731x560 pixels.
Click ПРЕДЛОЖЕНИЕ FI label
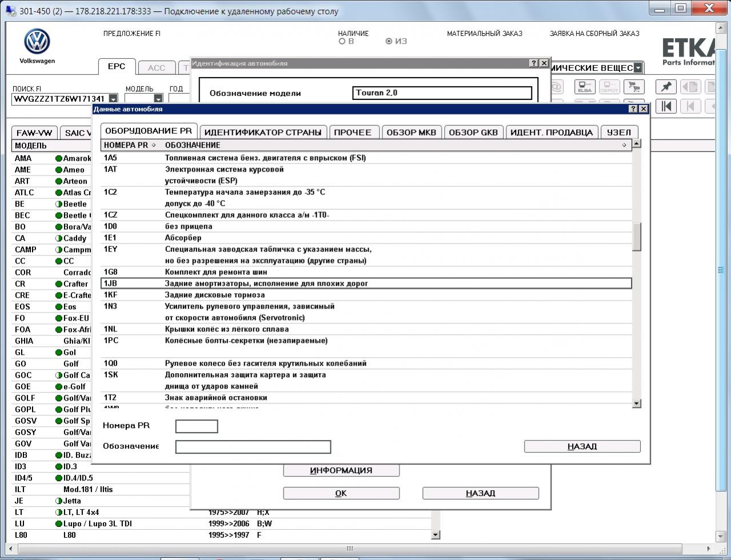tap(132, 34)
